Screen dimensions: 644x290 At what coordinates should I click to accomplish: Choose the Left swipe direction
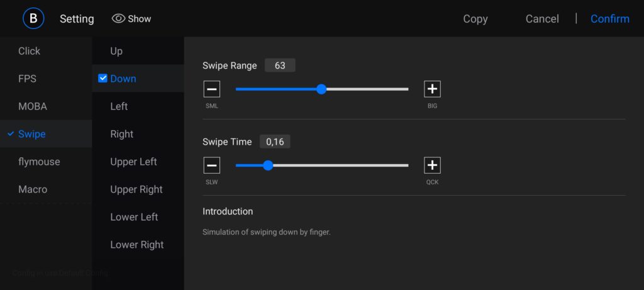tap(119, 106)
